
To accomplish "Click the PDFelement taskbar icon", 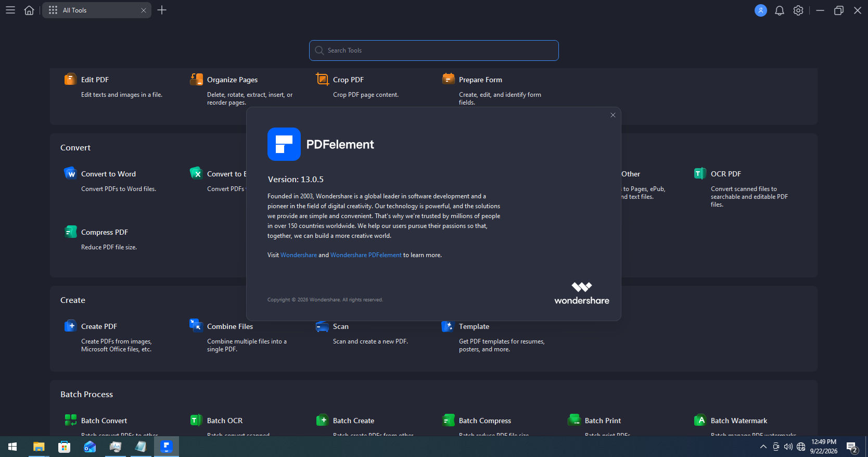I will click(x=167, y=447).
